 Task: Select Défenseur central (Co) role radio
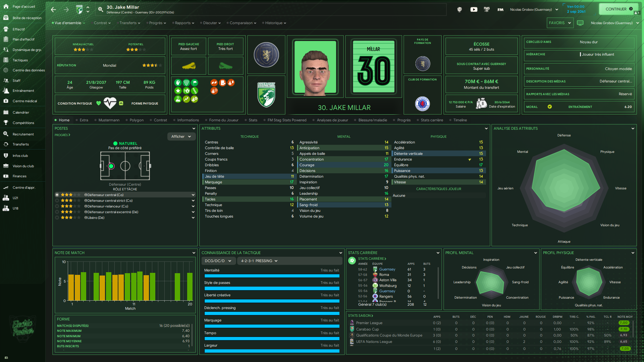pyautogui.click(x=57, y=195)
